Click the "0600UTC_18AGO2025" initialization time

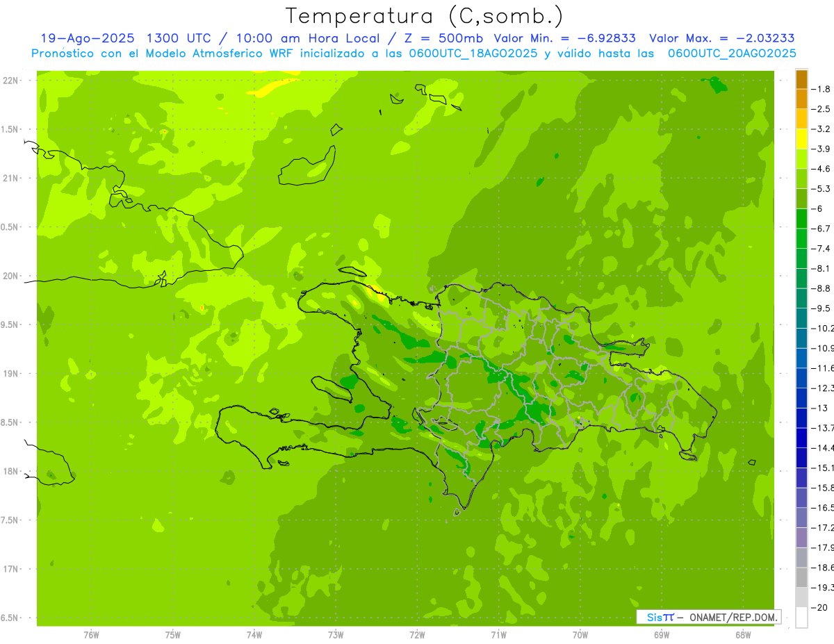[471, 53]
